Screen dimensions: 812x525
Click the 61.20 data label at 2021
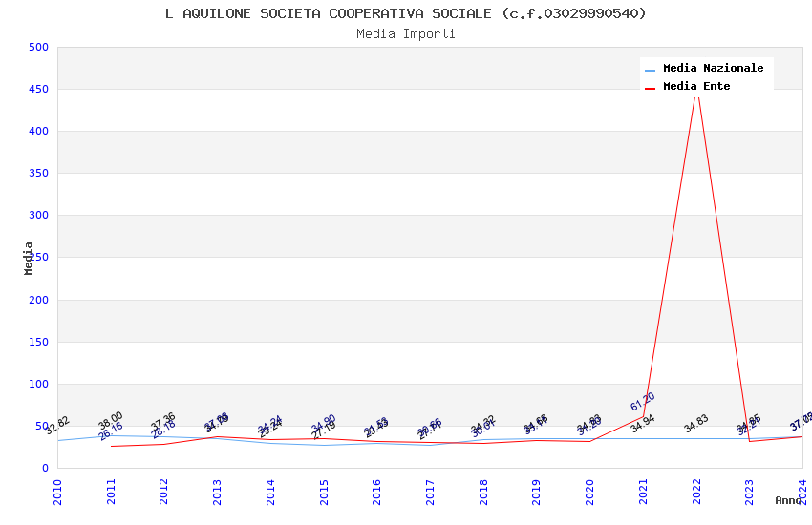click(x=643, y=401)
